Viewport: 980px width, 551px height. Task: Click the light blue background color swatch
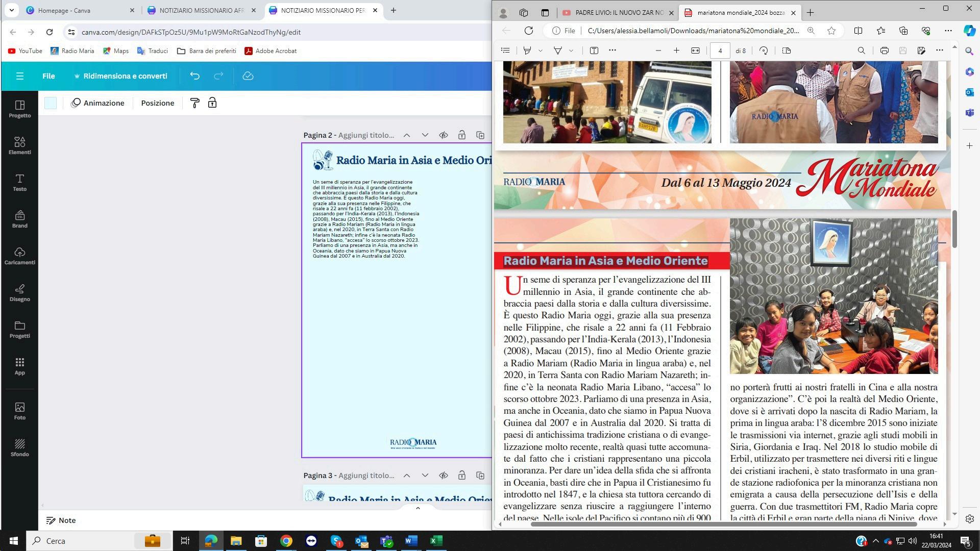51,103
